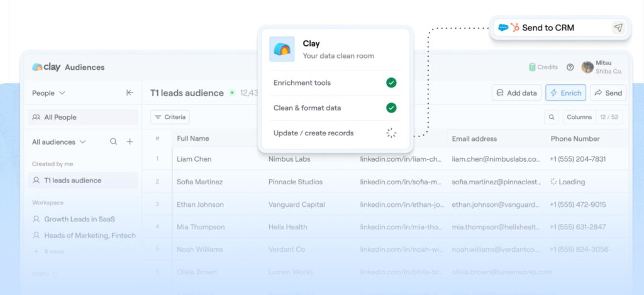Select the Mia Thompson name cell
The height and width of the screenshot is (295, 644).
tap(201, 227)
